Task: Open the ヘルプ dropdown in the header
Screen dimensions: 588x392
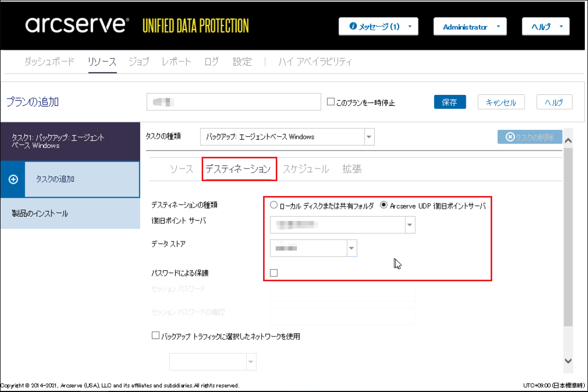Action: click(x=546, y=26)
